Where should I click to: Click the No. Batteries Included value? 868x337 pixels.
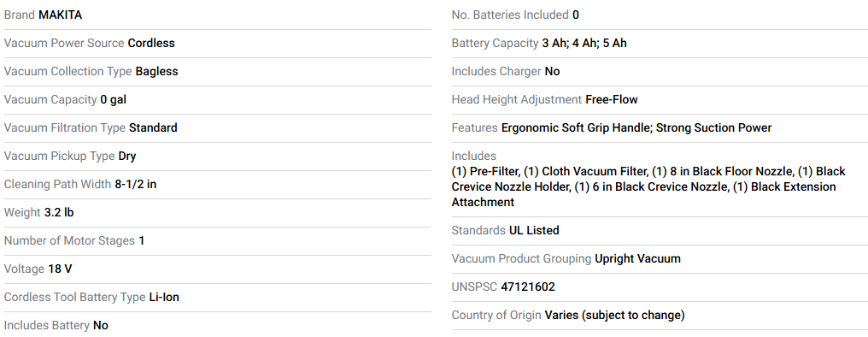coord(576,15)
